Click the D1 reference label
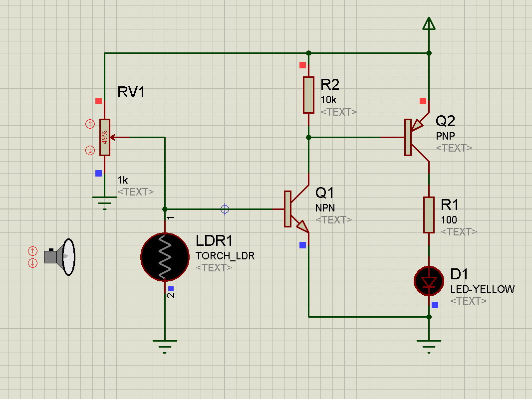Viewport: 532px width, 399px height. click(x=459, y=274)
